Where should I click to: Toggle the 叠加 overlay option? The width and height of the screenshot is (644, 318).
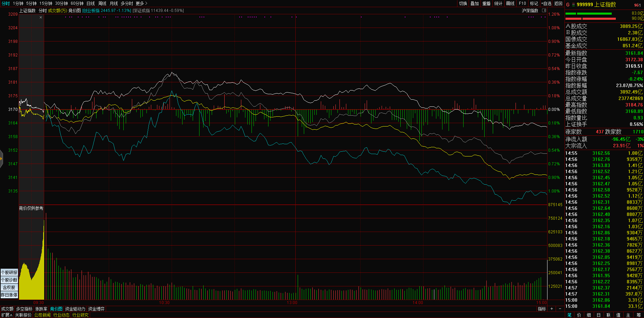(x=474, y=3)
